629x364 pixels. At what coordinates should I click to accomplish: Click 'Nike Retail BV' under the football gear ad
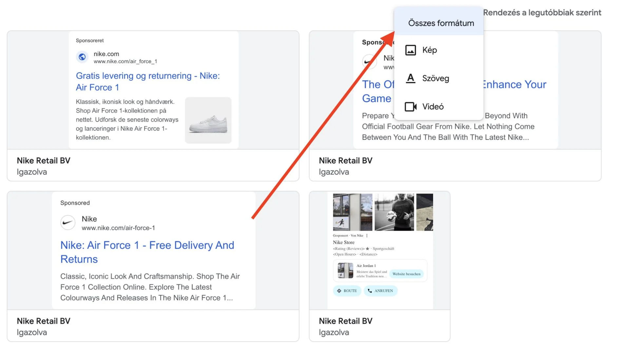point(346,161)
